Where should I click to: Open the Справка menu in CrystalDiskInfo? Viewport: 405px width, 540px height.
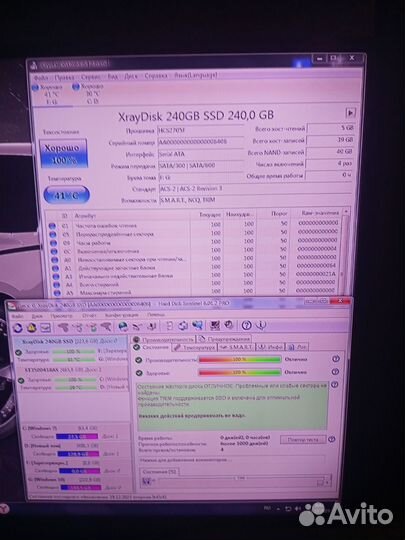pos(156,76)
